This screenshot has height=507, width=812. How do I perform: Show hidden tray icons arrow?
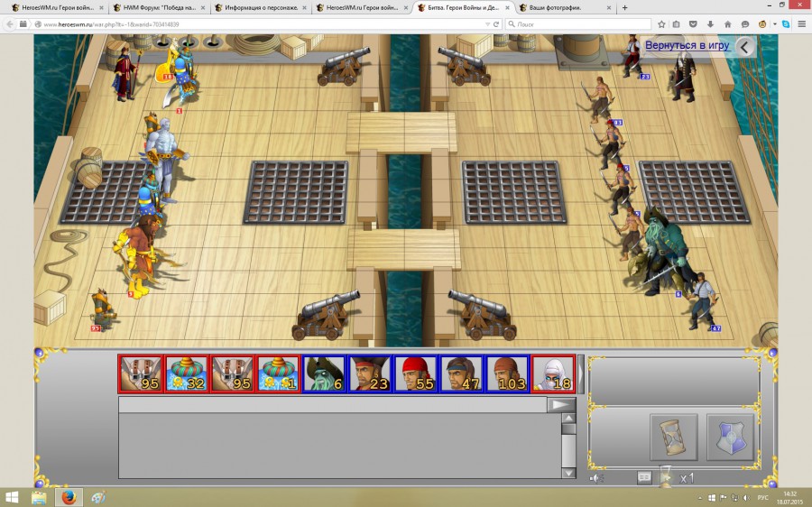coord(701,498)
